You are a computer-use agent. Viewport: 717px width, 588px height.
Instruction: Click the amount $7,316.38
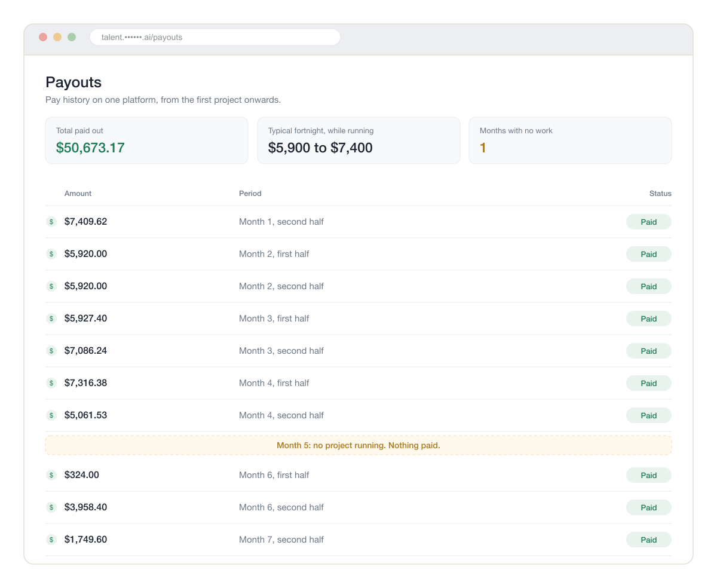click(x=85, y=383)
